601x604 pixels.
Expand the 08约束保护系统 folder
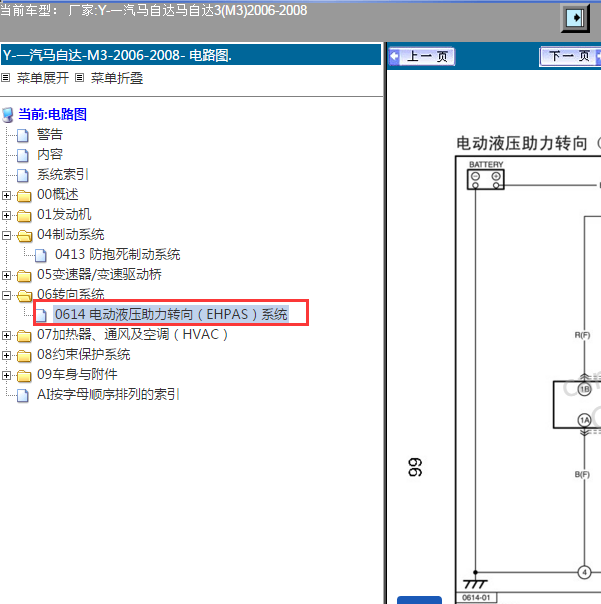pyautogui.click(x=6, y=356)
